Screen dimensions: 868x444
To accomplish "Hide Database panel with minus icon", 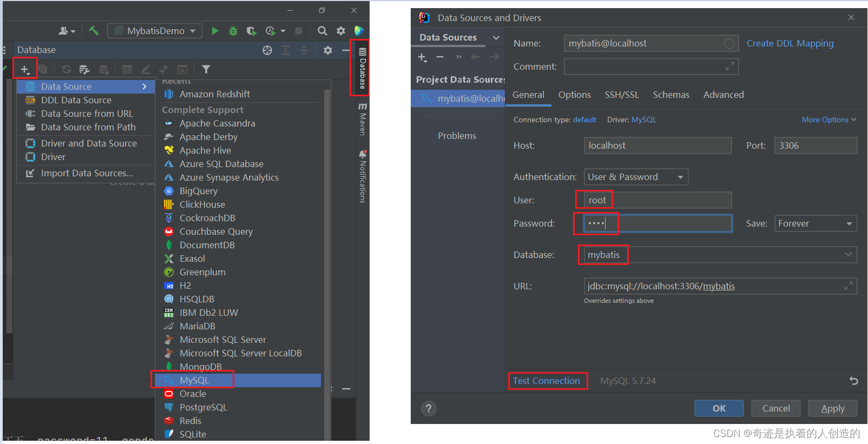I will (346, 50).
